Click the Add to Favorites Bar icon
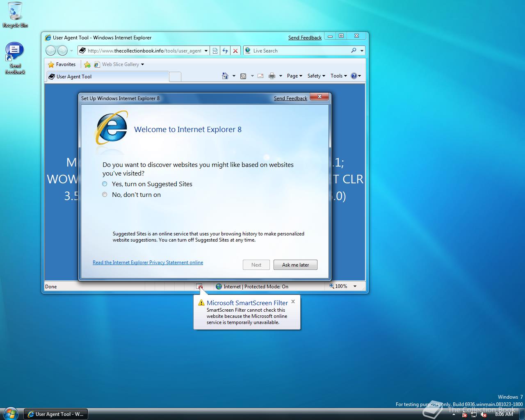This screenshot has width=525, height=420. pos(87,64)
